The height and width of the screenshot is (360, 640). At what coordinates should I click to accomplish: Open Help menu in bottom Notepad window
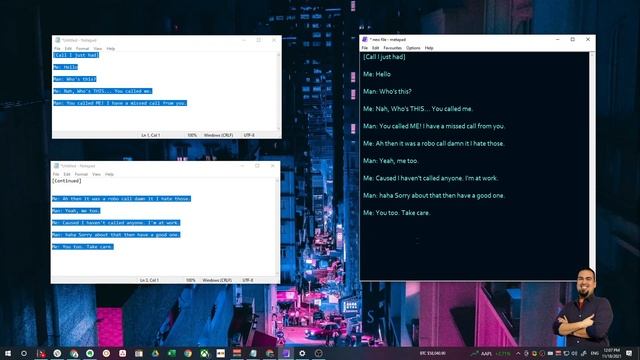tap(109, 174)
